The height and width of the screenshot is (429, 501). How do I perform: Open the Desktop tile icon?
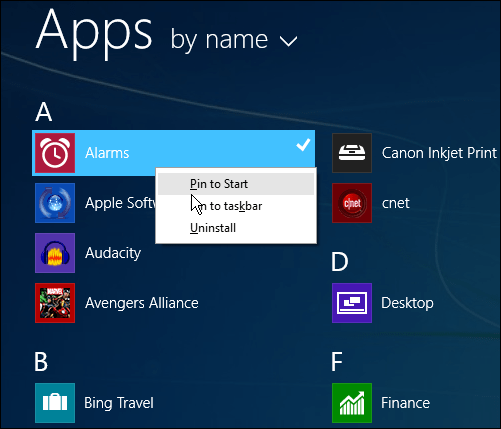point(352,303)
